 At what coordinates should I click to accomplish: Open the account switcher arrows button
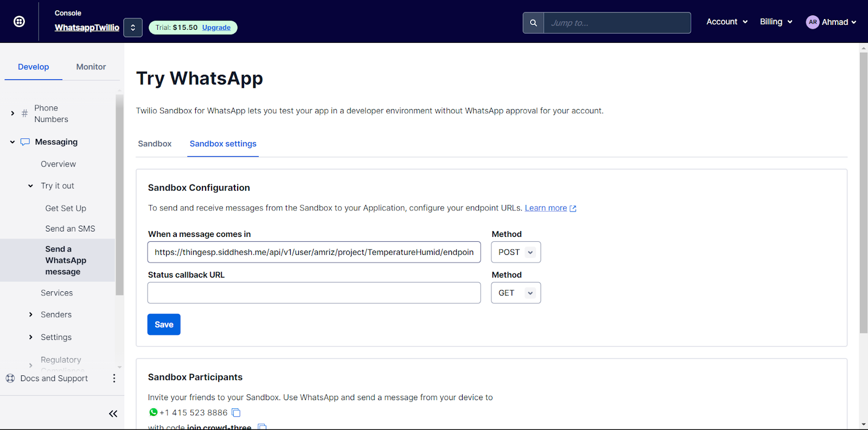pos(133,28)
